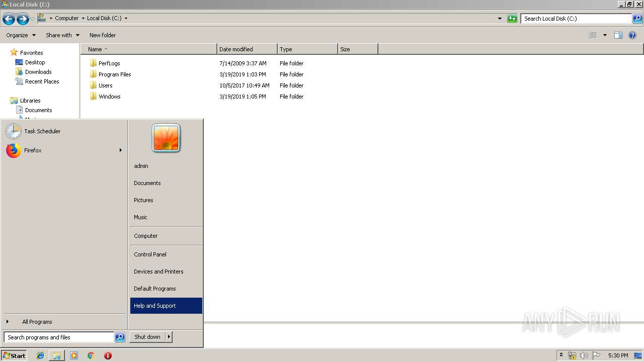The width and height of the screenshot is (644, 362).
Task: Open the Share with menu
Action: pos(62,35)
